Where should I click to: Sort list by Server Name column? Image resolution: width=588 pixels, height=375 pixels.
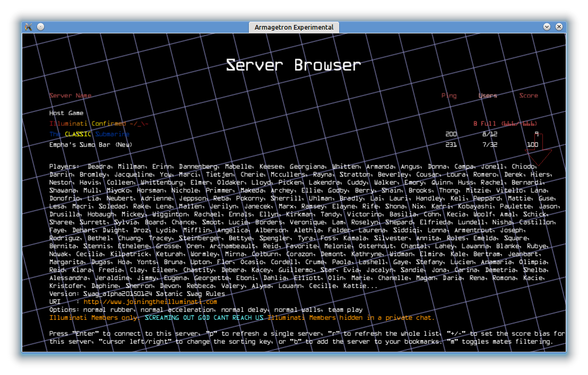click(70, 96)
